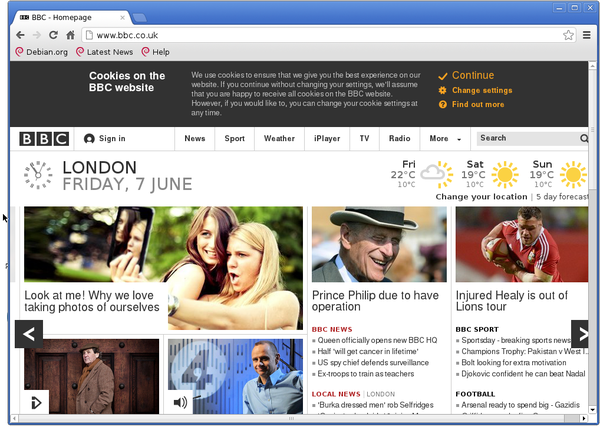Go to browser home icon
The height and width of the screenshot is (427, 600).
click(70, 35)
